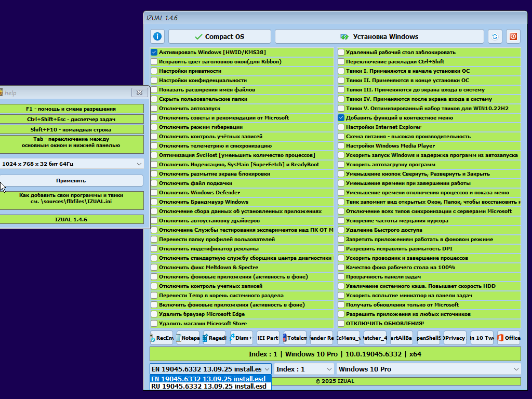Launch the RecEnv tool shortcut
The height and width of the screenshot is (399, 532).
point(162,338)
